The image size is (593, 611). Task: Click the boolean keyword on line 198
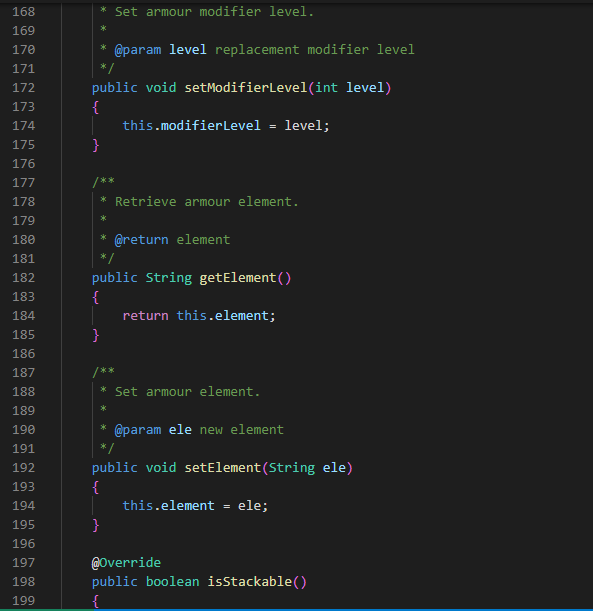(172, 582)
